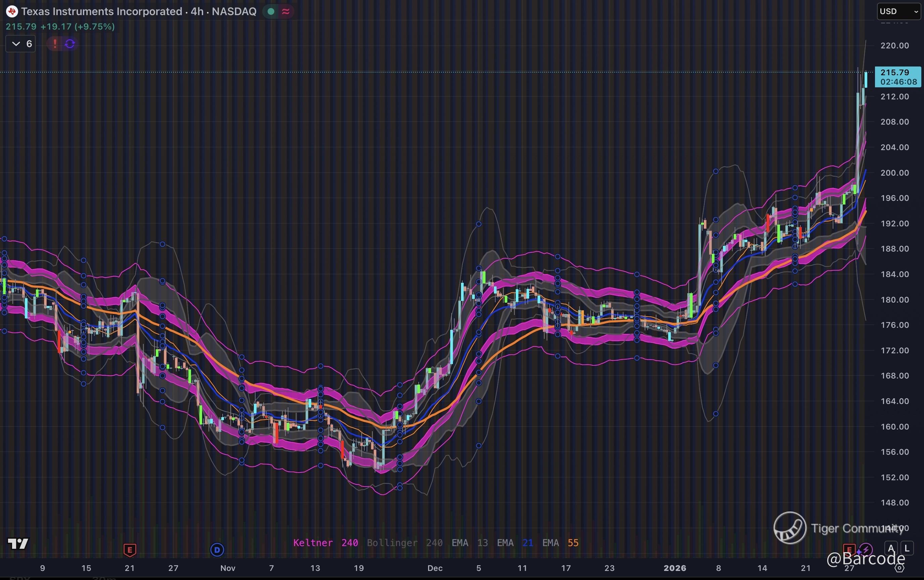The image size is (924, 580).
Task: Toggle auto scale A button
Action: 891,548
